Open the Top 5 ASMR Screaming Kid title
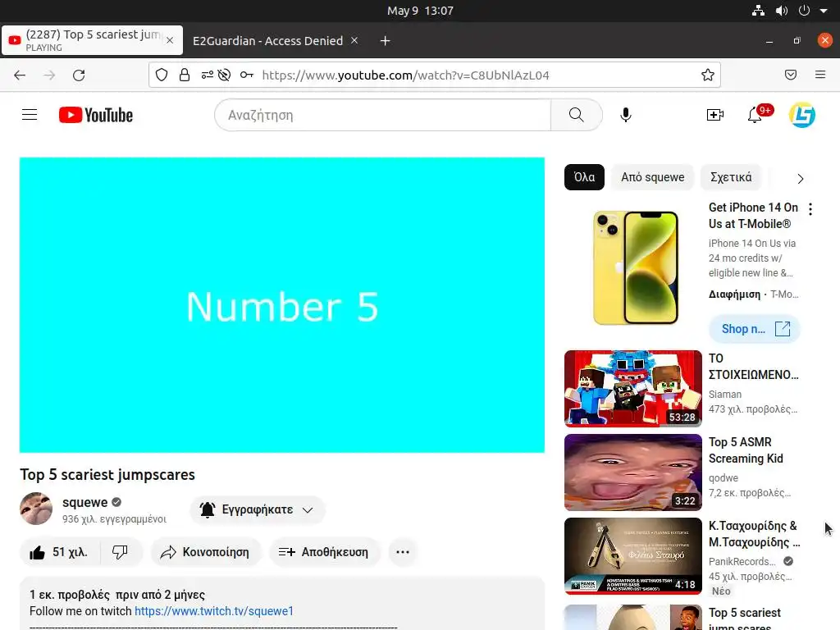The height and width of the screenshot is (630, 840). 746,450
